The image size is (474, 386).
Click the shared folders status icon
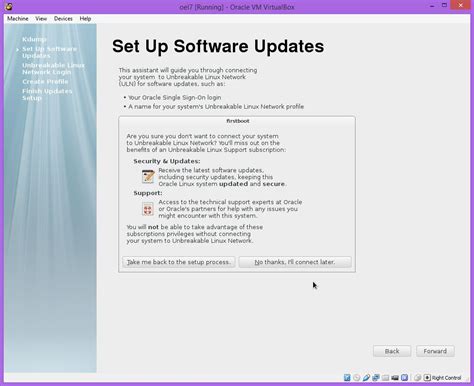[x=386, y=378]
